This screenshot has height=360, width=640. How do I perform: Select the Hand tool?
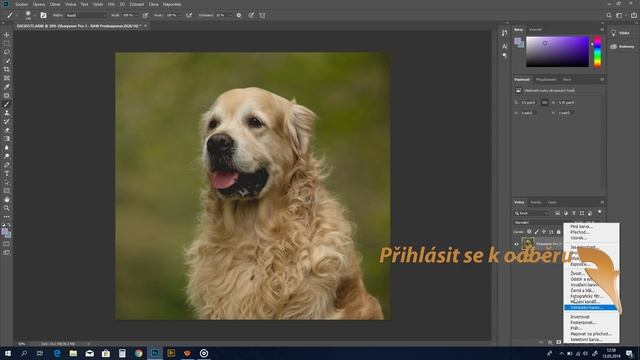[x=7, y=200]
